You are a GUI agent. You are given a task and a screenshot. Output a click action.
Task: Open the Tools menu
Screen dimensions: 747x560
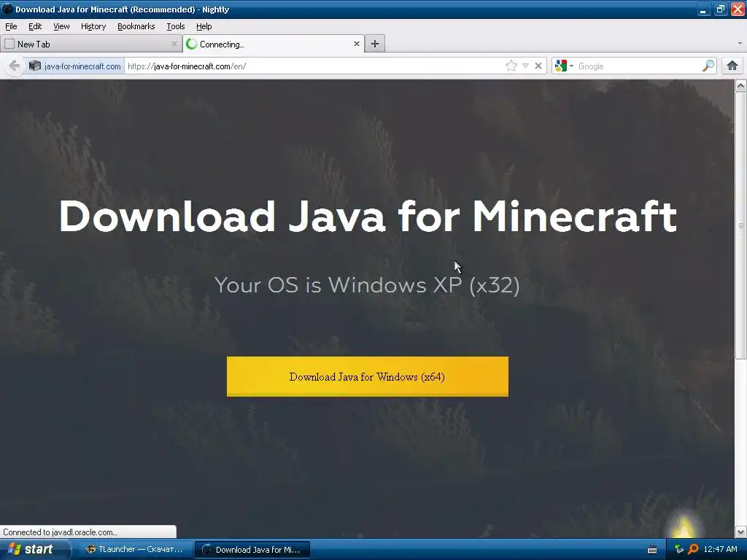tap(176, 26)
